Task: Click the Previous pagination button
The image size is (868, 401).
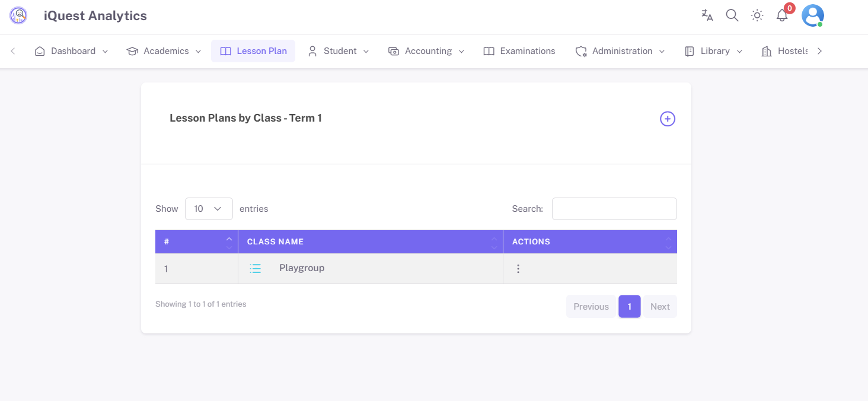Action: tap(591, 307)
